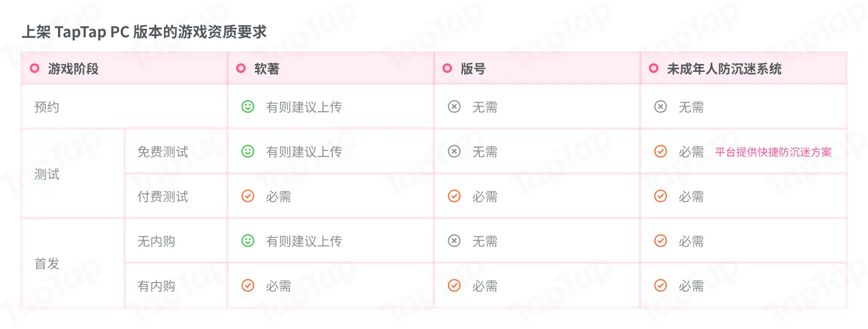Open the 平台提供快捷防沉迷方案 link
The height and width of the screenshot is (329, 868).
(773, 152)
